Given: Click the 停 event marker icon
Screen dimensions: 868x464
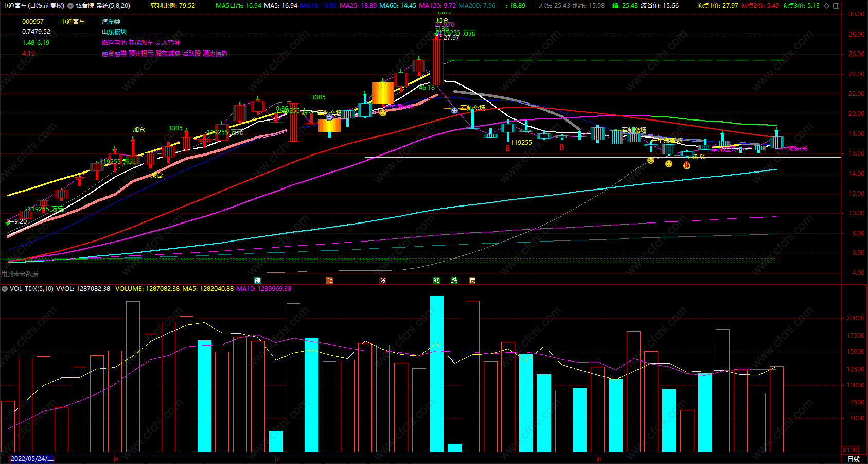Looking at the screenshot, I should [258, 280].
